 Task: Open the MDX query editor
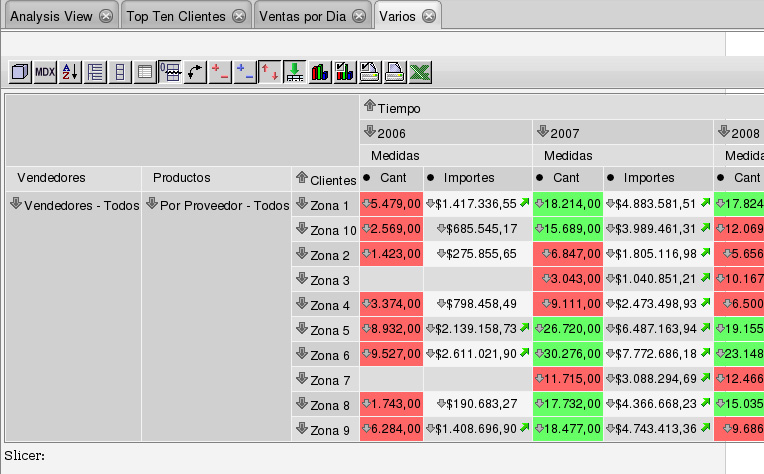coord(45,72)
